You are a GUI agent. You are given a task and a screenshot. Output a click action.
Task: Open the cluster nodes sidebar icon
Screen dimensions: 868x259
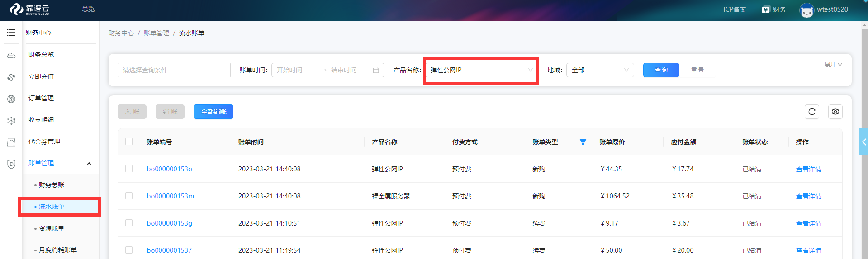(x=11, y=121)
